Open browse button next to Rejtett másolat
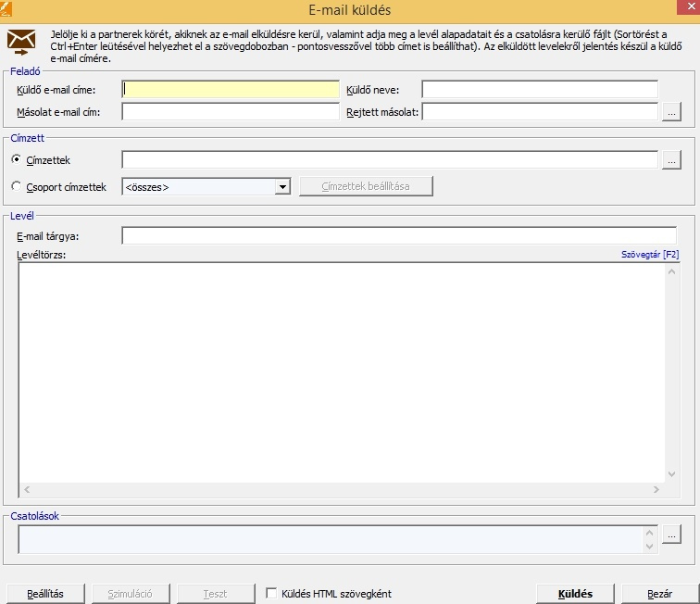This screenshot has width=700, height=604. point(673,112)
